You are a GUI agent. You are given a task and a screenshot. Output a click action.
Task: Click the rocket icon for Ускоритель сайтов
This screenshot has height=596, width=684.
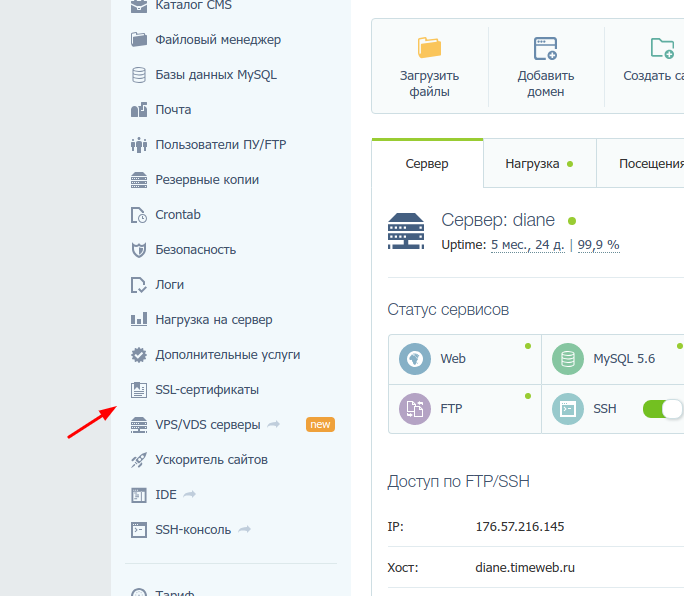[139, 460]
